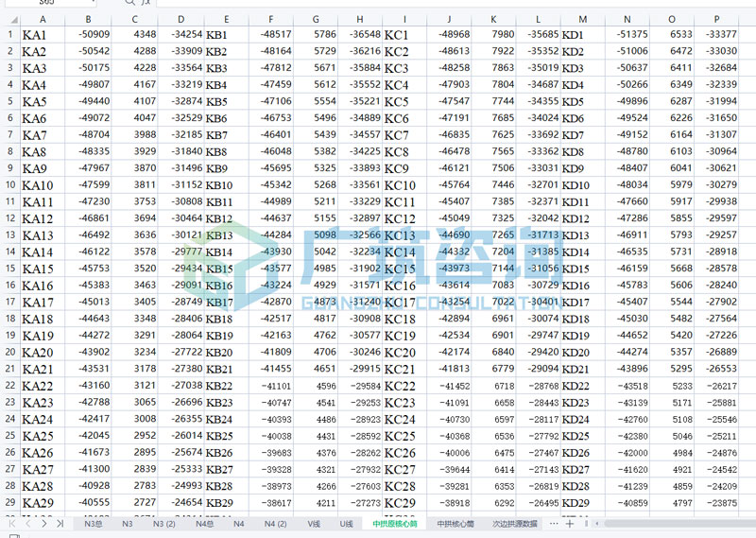Click cell with value -33377
This screenshot has height=538, width=756.
click(x=716, y=35)
